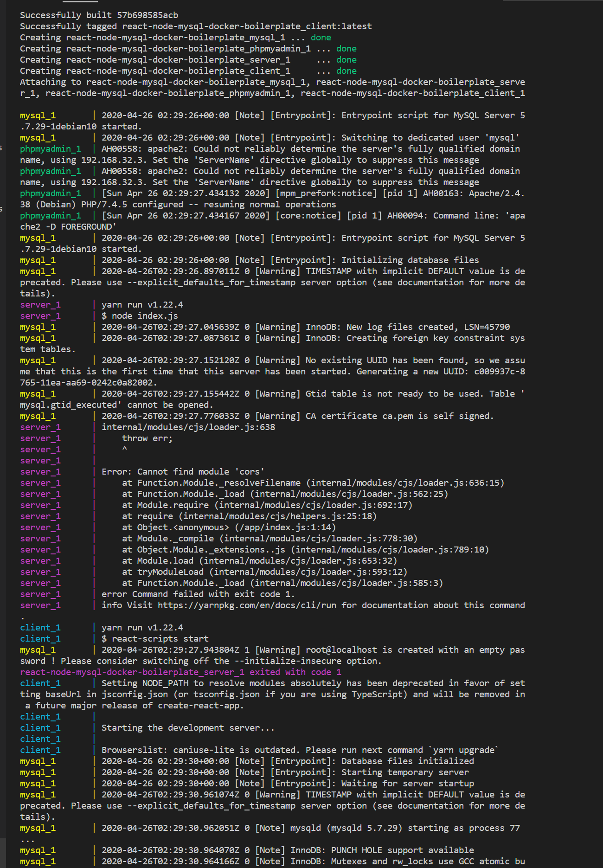Click 'done' after Creating boilerplate_phpmyadmin_1
The image size is (603, 868).
point(346,49)
